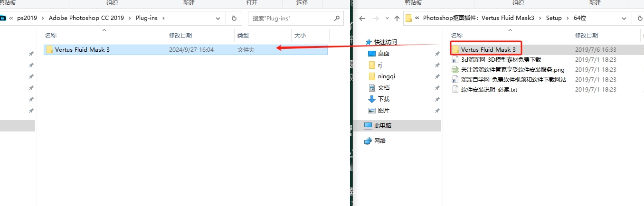Expand the chevron after Photoshop抠图插件 breadcrumb segment
This screenshot has height=206, width=644.
point(539,18)
